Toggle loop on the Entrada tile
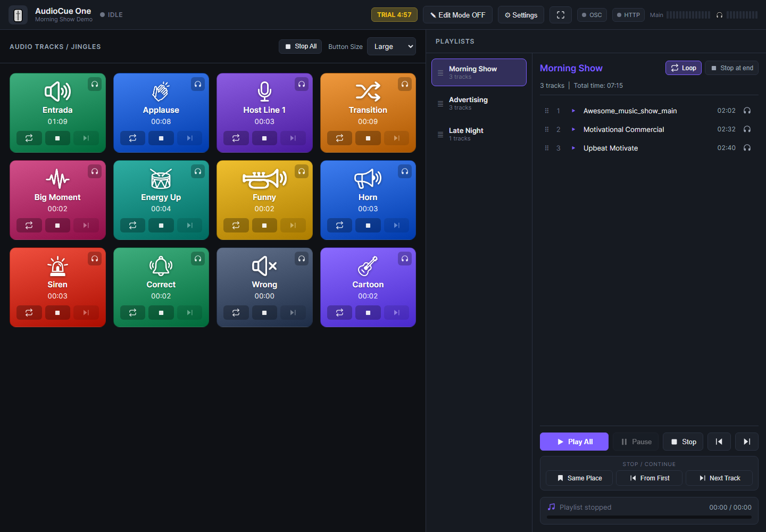This screenshot has height=532, width=766. pyautogui.click(x=29, y=138)
